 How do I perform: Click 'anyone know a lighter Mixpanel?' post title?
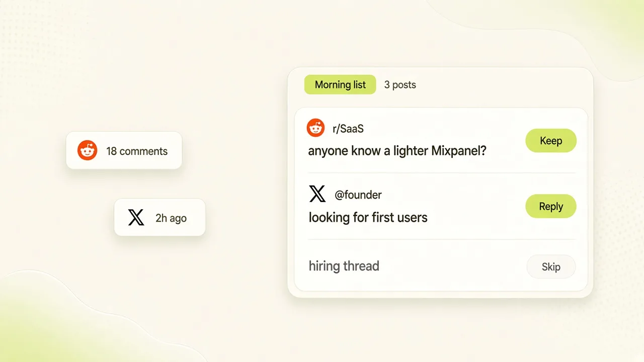click(397, 151)
